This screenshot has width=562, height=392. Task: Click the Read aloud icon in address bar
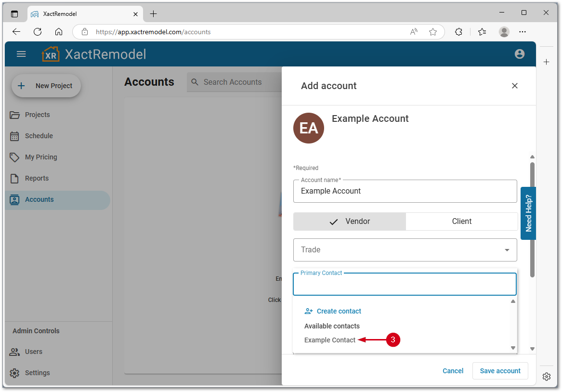click(x=414, y=32)
